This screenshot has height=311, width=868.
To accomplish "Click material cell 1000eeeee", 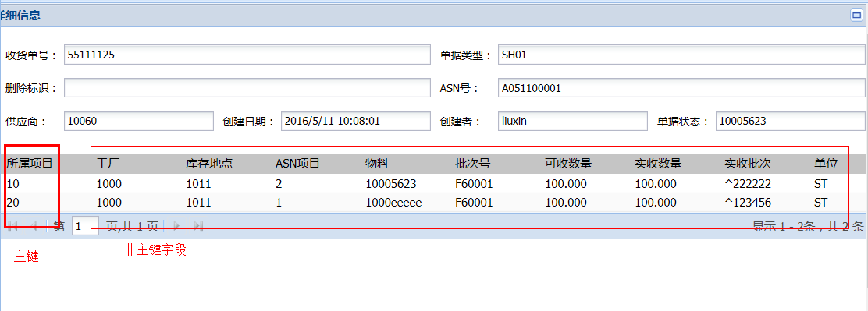I will tap(393, 203).
